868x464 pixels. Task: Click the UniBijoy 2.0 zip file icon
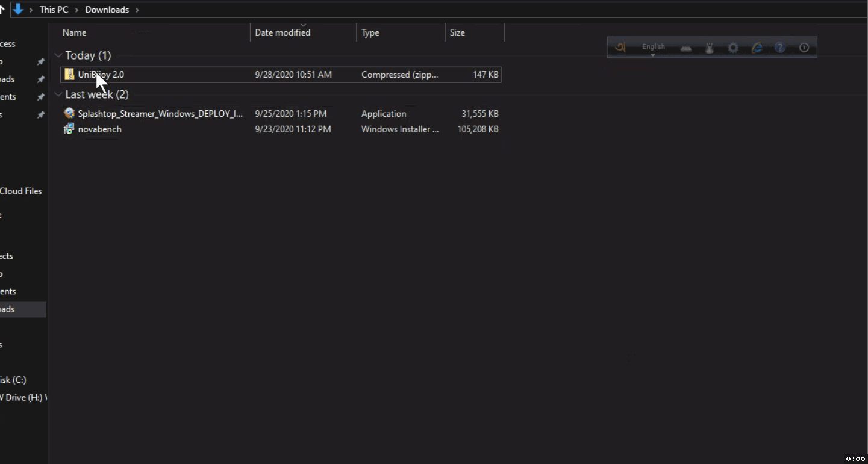pos(70,75)
